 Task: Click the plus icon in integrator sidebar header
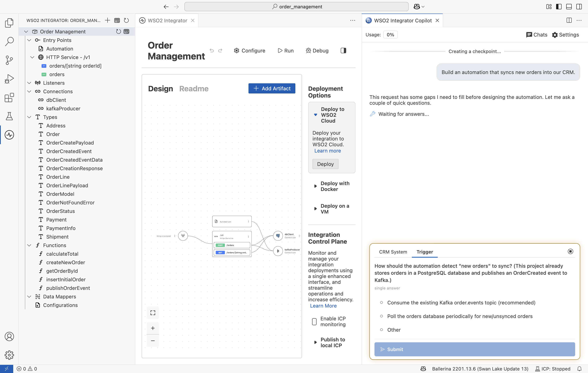[108, 20]
